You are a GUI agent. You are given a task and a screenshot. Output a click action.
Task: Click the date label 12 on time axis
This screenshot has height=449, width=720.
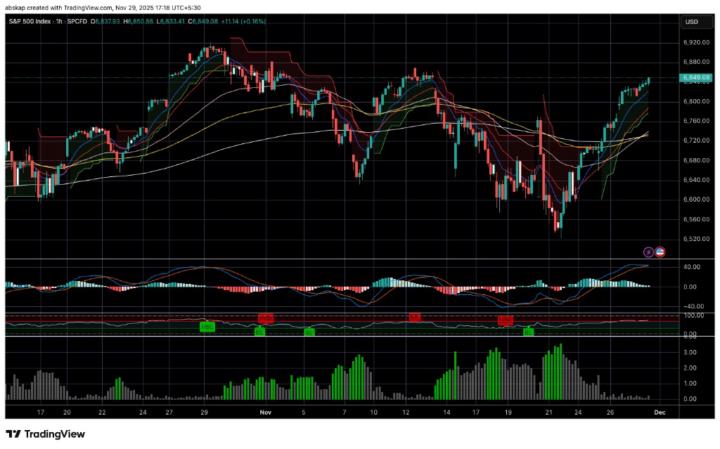point(406,412)
